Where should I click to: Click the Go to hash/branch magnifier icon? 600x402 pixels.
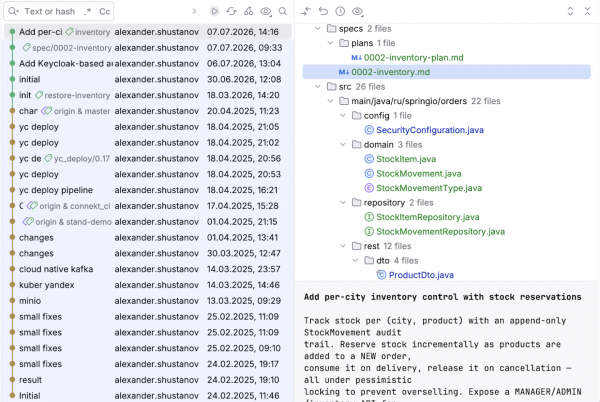pos(283,11)
